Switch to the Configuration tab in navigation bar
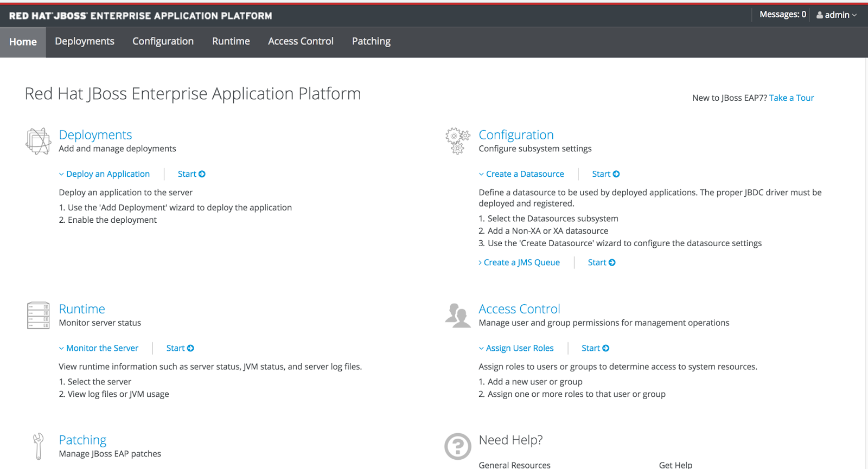The height and width of the screenshot is (469, 868). click(163, 41)
